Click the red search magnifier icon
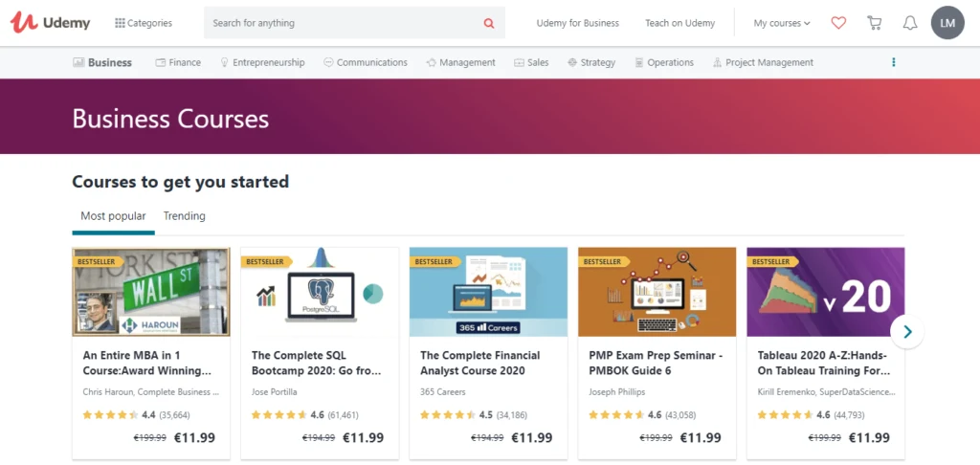This screenshot has height=465, width=980. tap(489, 23)
